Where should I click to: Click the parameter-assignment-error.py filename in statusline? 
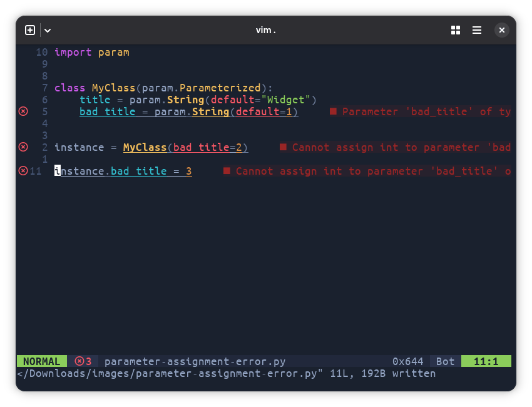[195, 361]
